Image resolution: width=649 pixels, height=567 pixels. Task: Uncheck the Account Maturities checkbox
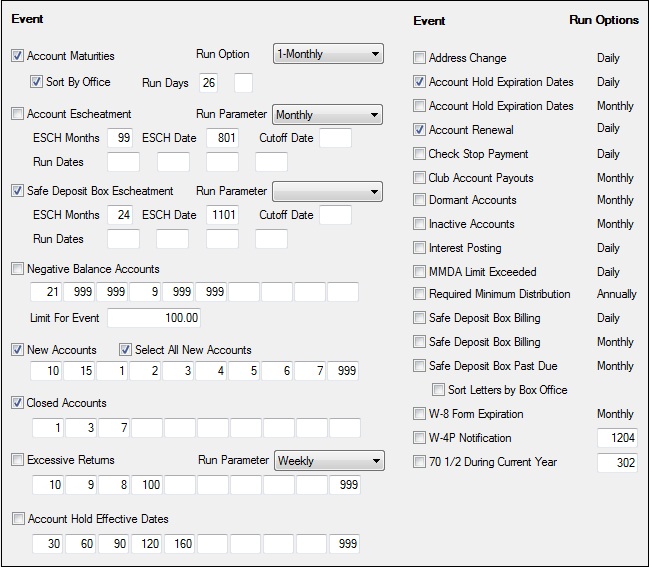[17, 56]
